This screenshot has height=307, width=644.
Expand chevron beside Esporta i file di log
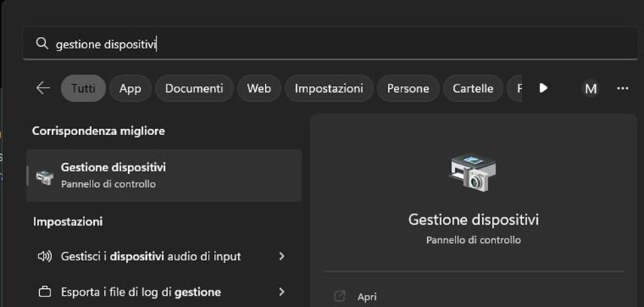282,291
